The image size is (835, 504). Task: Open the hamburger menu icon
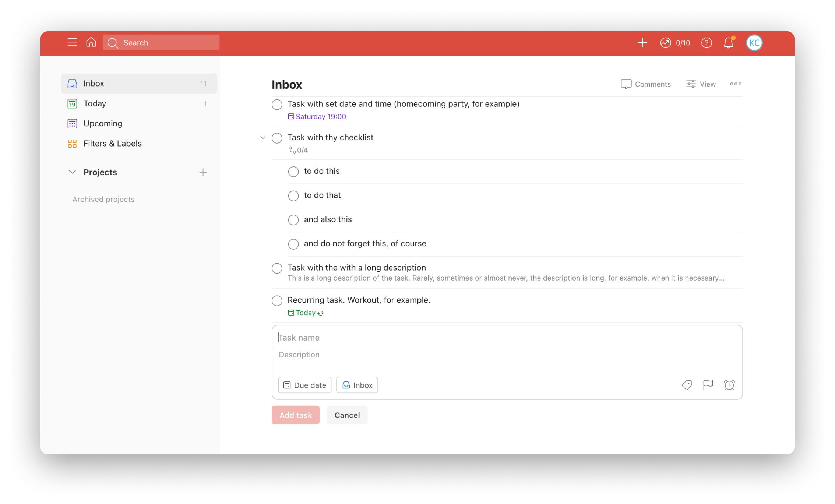click(x=72, y=43)
